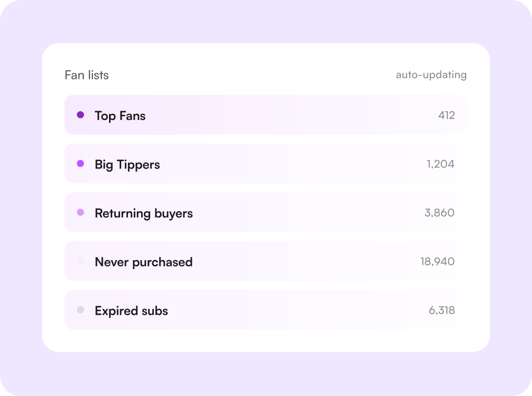
Task: Select the Never purchased row
Action: point(266,261)
